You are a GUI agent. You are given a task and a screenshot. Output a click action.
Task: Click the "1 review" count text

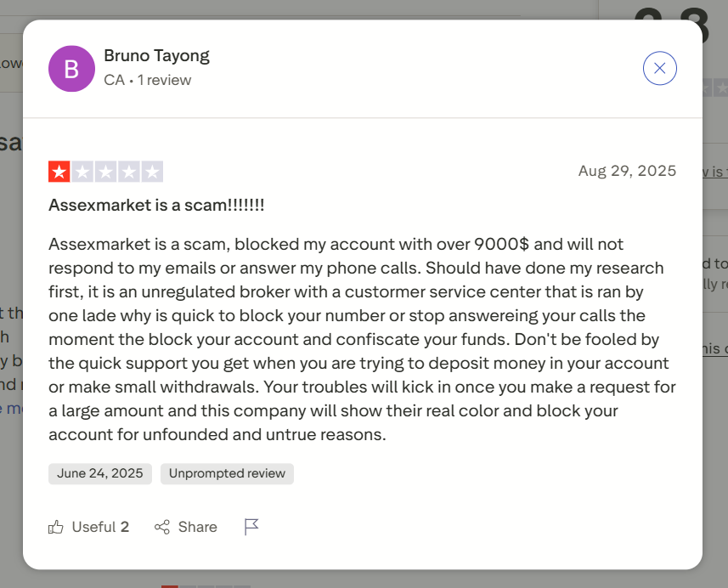click(165, 80)
